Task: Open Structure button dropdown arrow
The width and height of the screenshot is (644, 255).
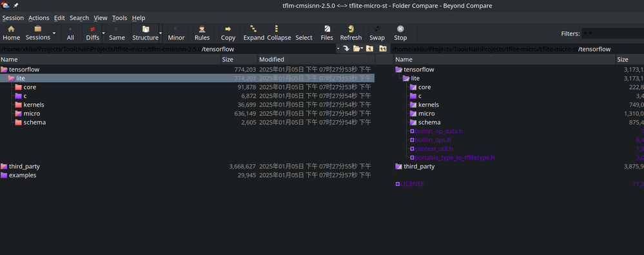Action: point(161,33)
